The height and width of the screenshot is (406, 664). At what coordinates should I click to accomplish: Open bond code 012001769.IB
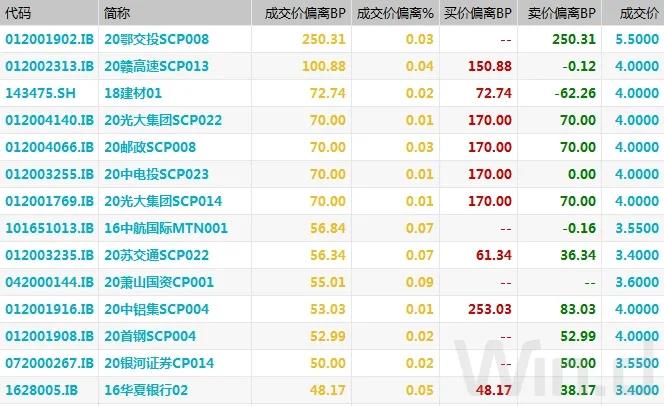pos(49,201)
